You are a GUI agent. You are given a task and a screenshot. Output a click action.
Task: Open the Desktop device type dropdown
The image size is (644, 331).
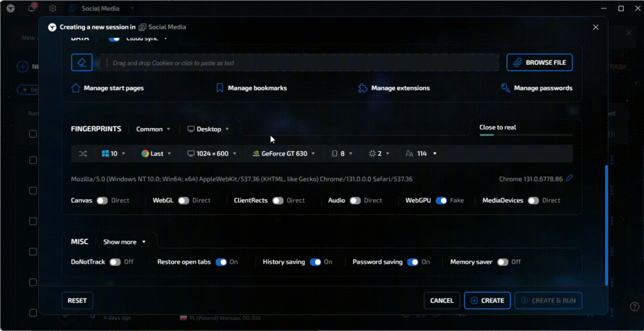(x=208, y=129)
